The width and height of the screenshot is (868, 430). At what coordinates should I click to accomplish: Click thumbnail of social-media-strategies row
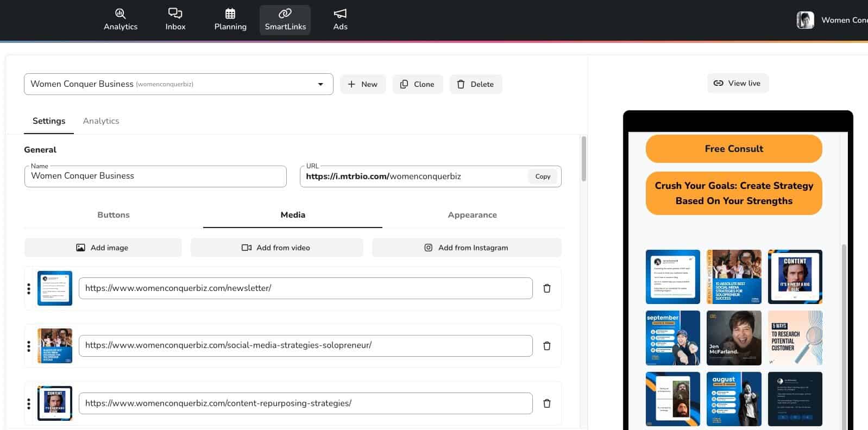click(55, 346)
